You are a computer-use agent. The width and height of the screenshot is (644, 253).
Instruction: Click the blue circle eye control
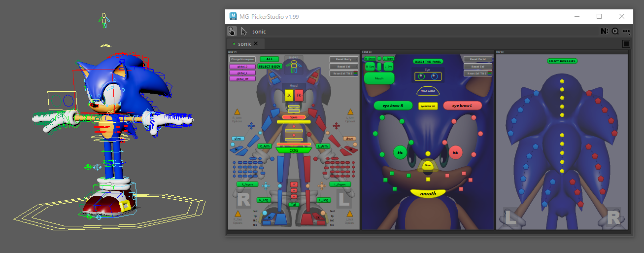coord(434,76)
